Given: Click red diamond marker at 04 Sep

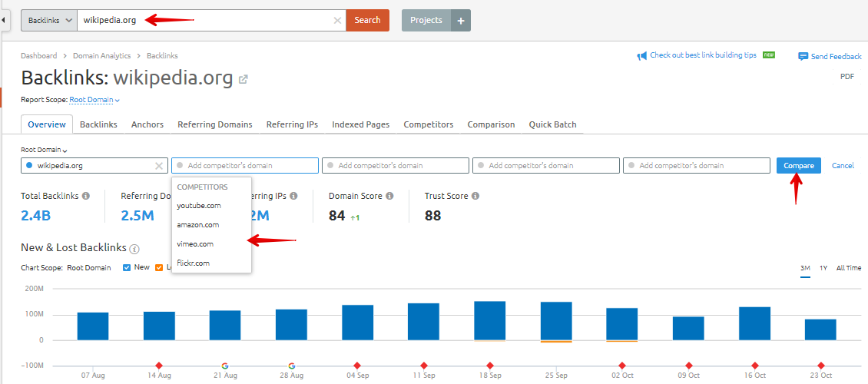Looking at the screenshot, I should 357,366.
